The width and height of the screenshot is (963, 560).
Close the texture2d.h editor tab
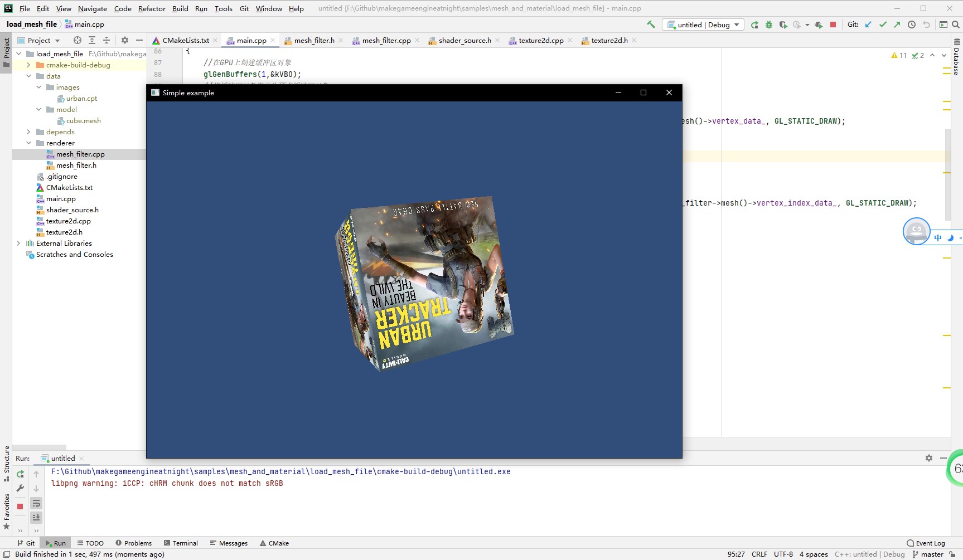point(634,40)
